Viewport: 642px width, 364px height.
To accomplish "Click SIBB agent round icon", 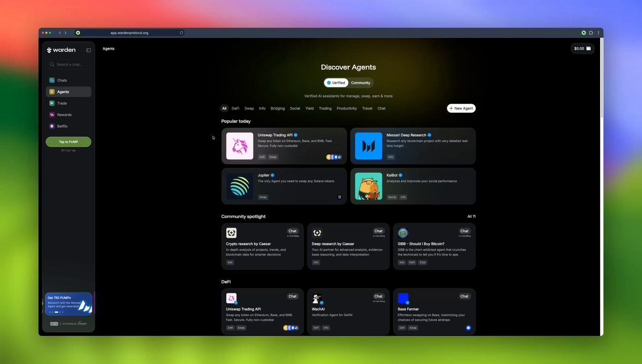I will tap(403, 233).
